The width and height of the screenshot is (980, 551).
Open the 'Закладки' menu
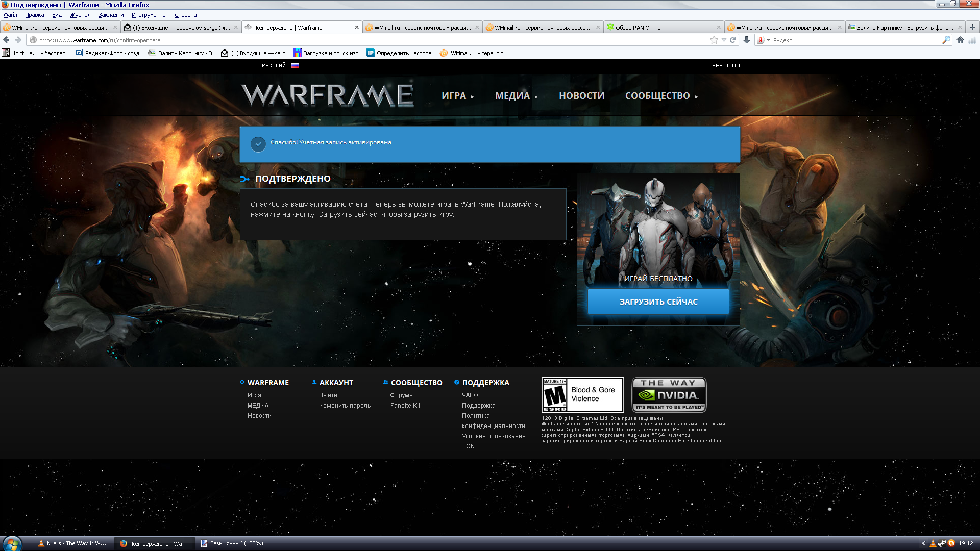pos(111,15)
